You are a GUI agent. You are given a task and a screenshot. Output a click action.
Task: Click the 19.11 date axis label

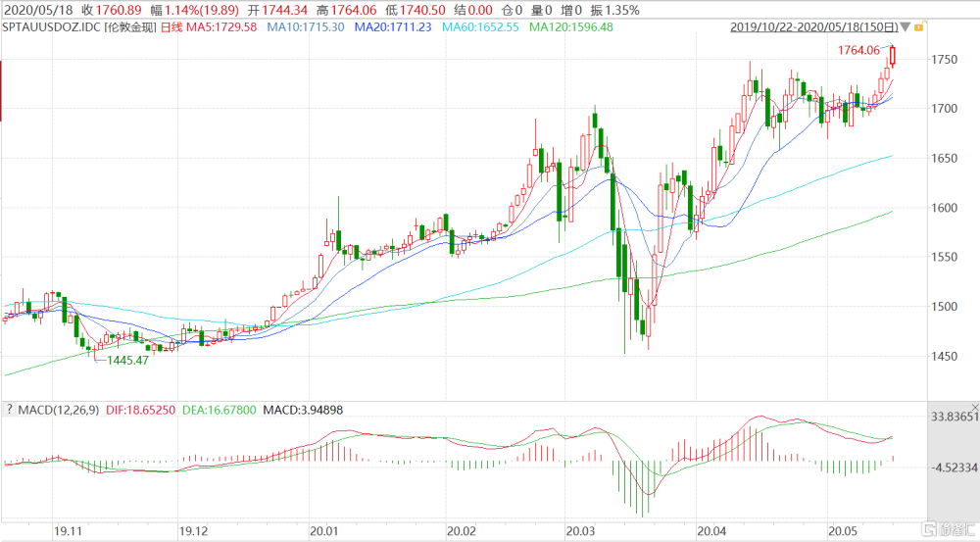69,531
